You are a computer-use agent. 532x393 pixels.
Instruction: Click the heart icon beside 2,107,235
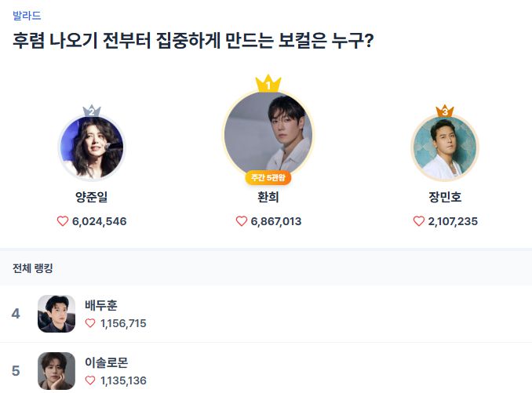419,221
